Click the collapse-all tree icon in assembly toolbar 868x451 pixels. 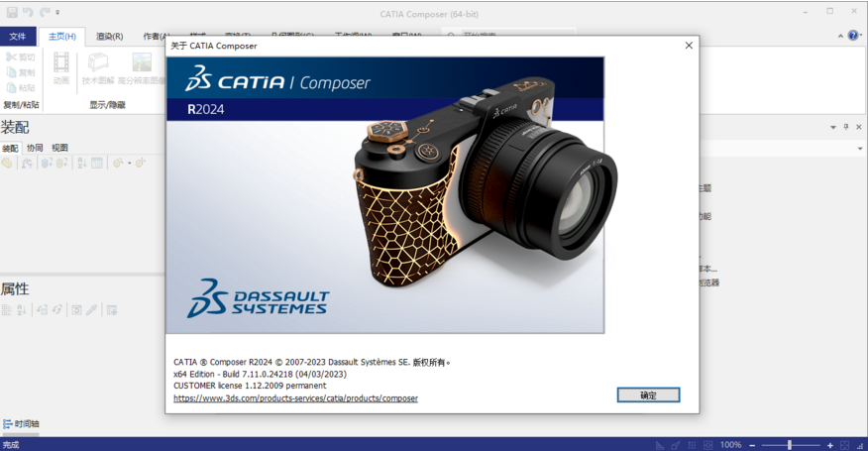(x=61, y=163)
